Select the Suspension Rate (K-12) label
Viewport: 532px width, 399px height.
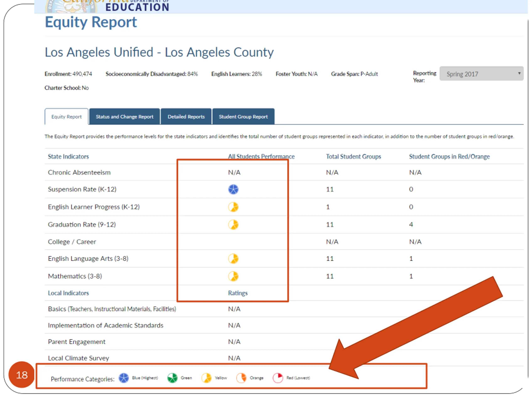pos(82,189)
